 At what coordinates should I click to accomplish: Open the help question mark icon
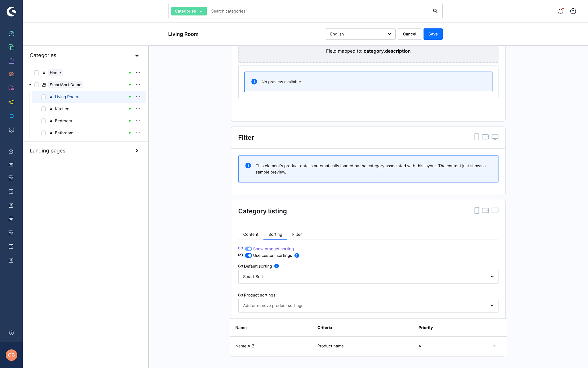573,11
